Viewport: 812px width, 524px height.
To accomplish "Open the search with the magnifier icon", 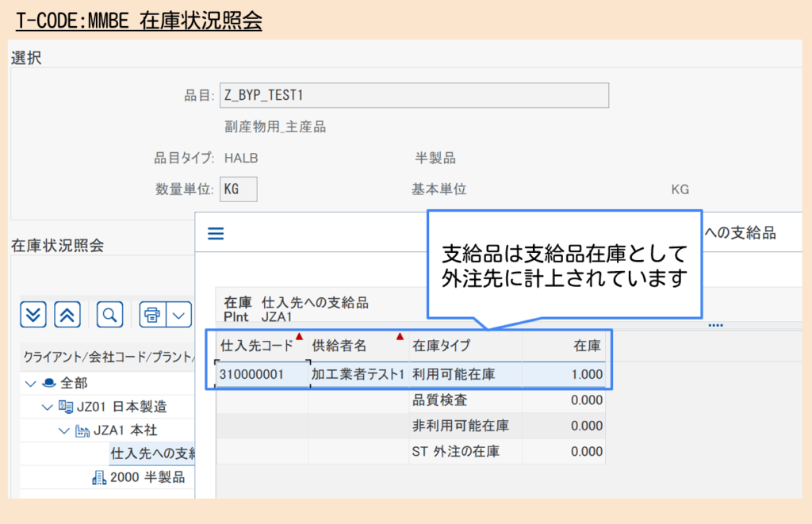I will 109,314.
